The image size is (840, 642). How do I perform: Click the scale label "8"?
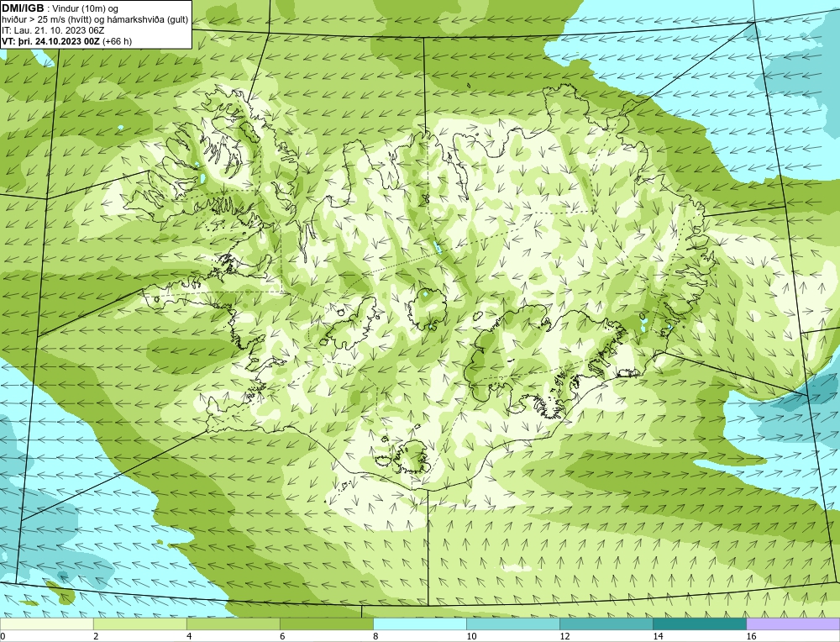click(x=375, y=636)
